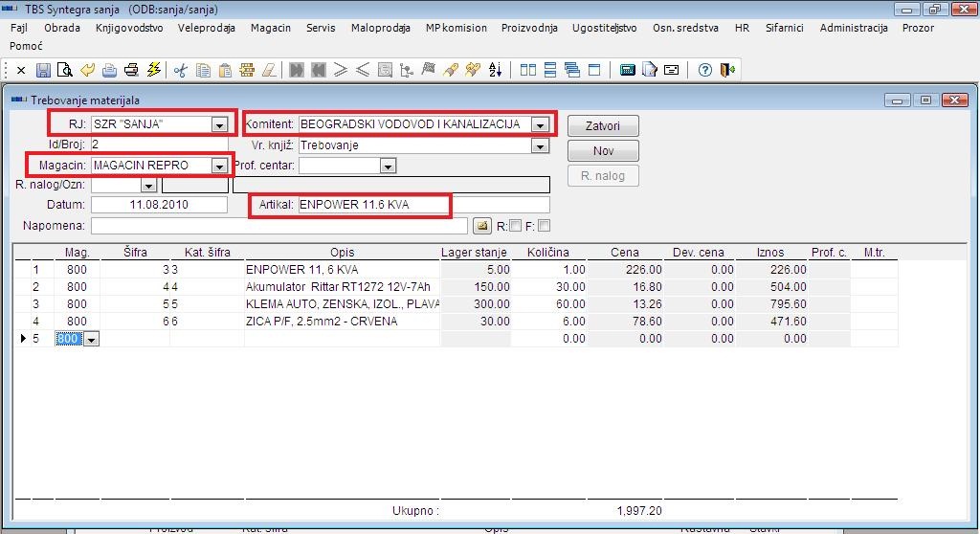Open the Knjigovodstvo menu
The height and width of the screenshot is (534, 980).
click(x=129, y=28)
